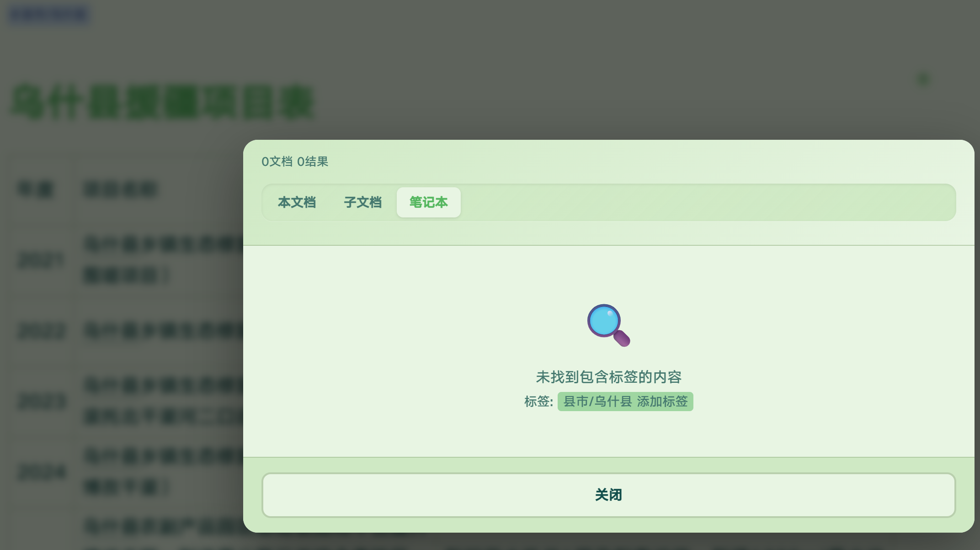Click the blurred 2022 year cell
The height and width of the screenshot is (550, 980).
pos(42,331)
